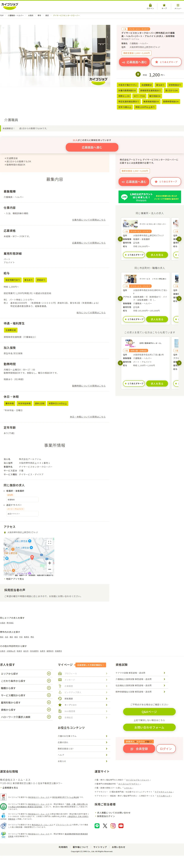Click the 各種設定 gear icon in マイページ

point(60,717)
